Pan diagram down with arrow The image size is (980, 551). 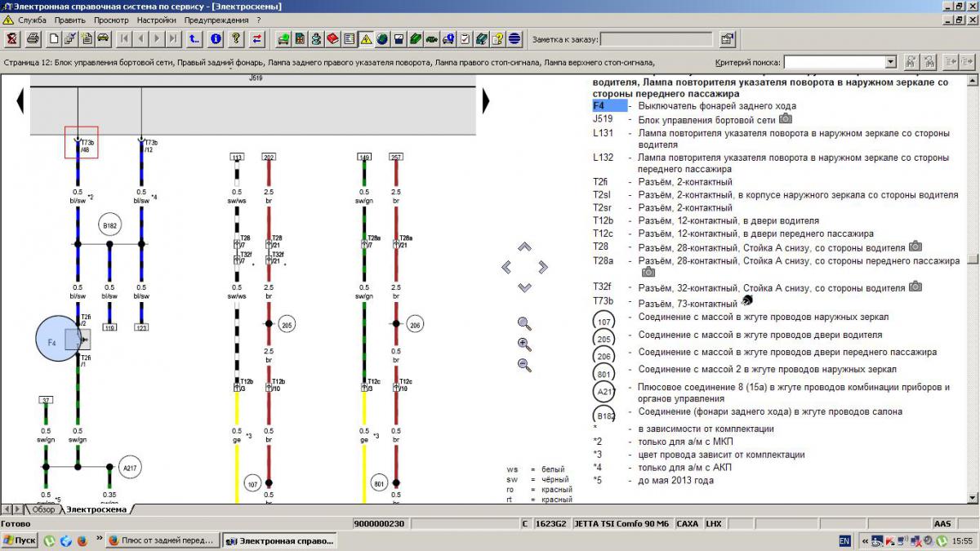click(524, 287)
